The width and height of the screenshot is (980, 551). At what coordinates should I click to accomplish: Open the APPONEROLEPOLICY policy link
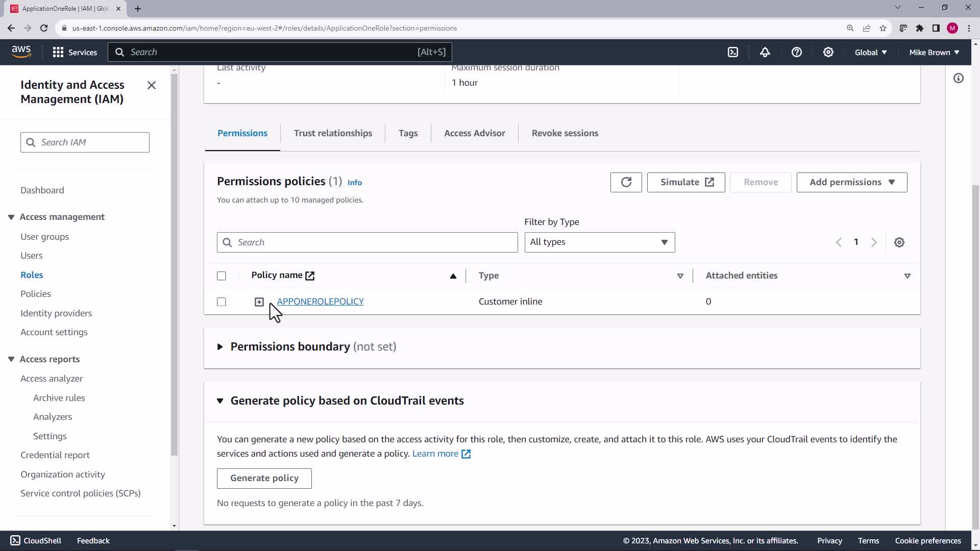(320, 302)
